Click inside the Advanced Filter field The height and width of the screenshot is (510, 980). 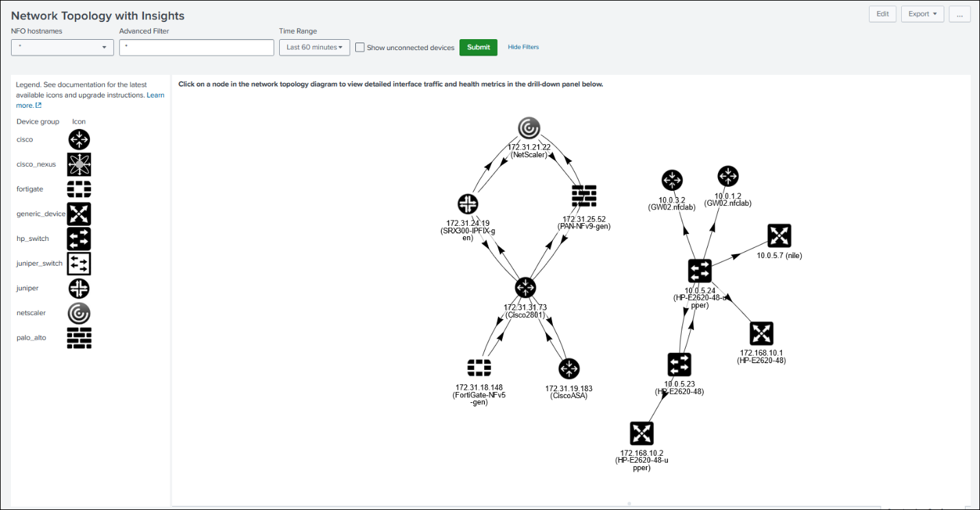click(x=196, y=47)
